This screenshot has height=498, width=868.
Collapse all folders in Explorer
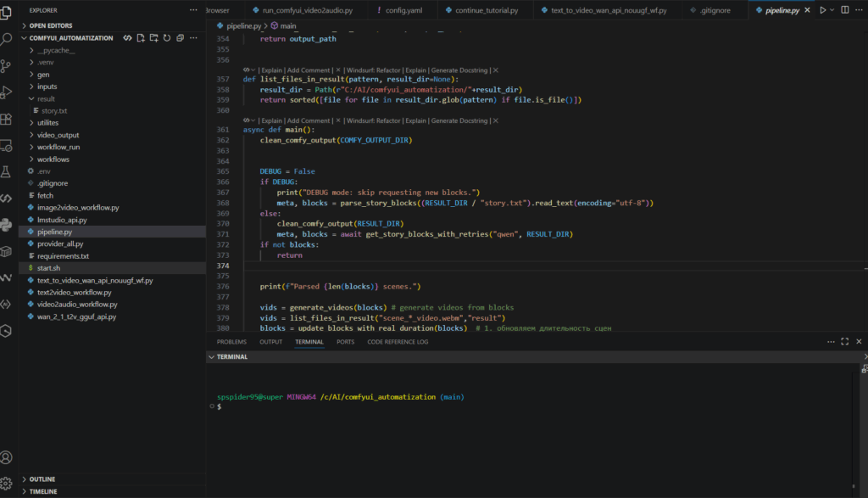(x=180, y=38)
